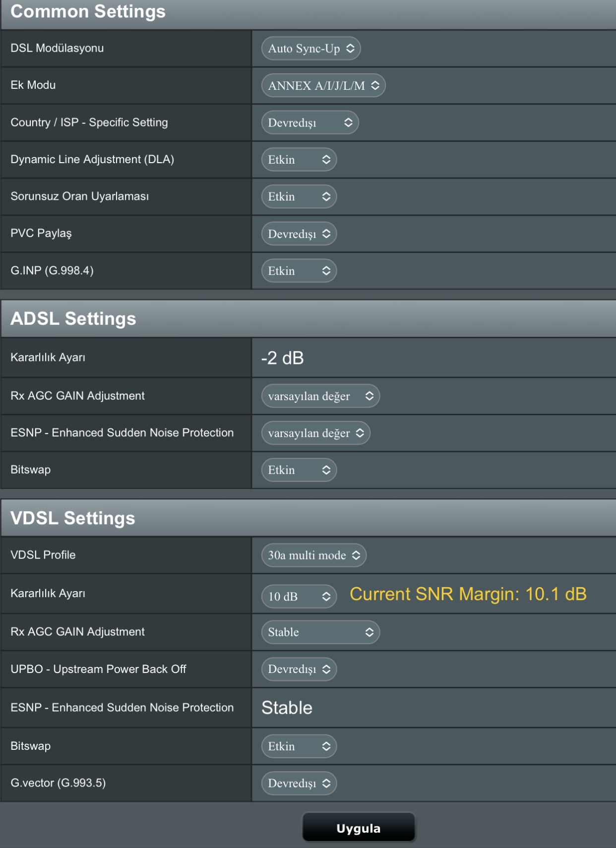This screenshot has height=848, width=616.
Task: Change the VDSL Bitswap setting
Action: tap(299, 746)
